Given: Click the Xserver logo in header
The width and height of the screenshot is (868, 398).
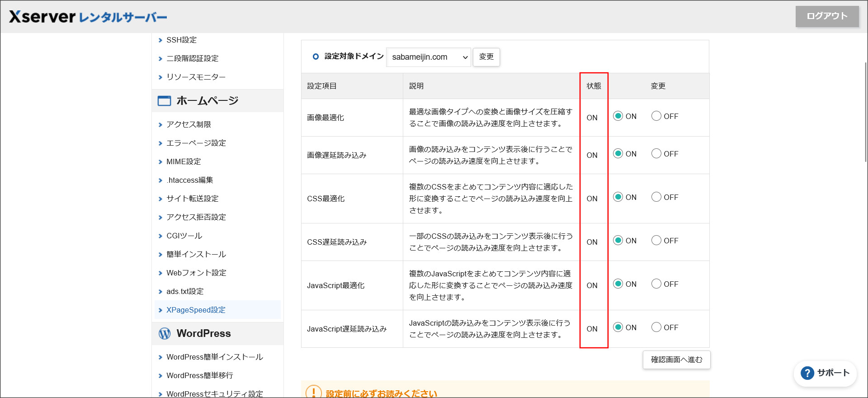Looking at the screenshot, I should (x=88, y=17).
